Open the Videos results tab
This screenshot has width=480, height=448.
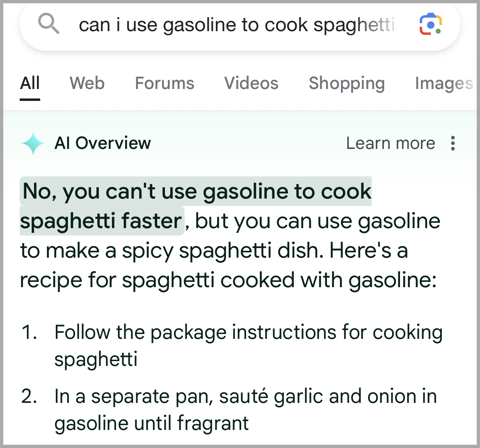(251, 83)
